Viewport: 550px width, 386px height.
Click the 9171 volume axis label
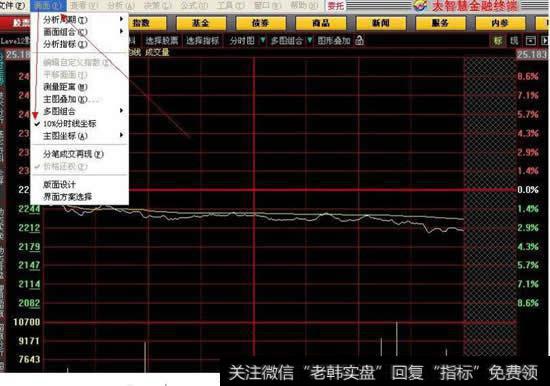click(x=29, y=341)
